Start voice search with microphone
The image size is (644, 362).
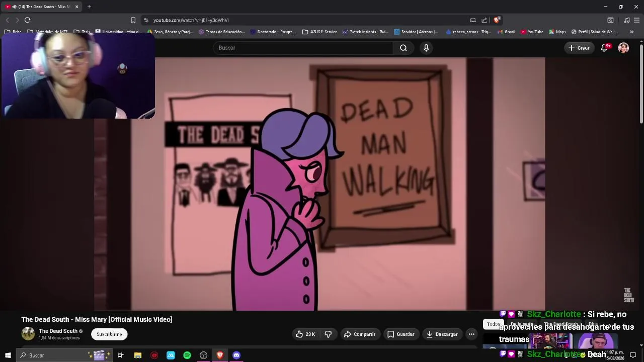point(426,48)
